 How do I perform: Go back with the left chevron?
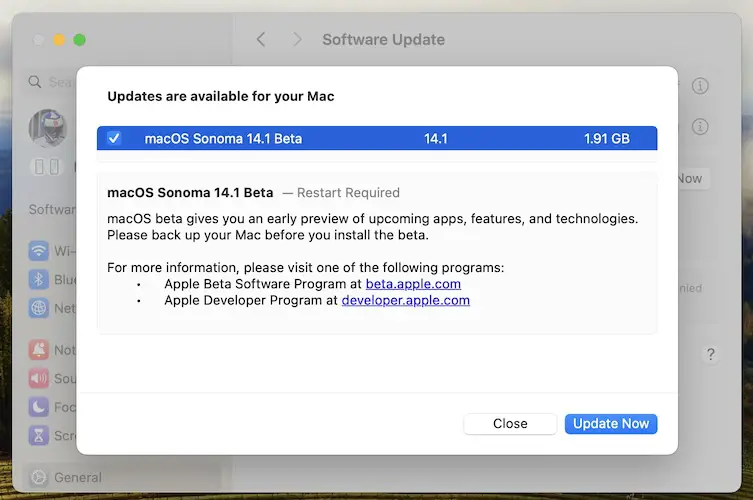(x=261, y=40)
